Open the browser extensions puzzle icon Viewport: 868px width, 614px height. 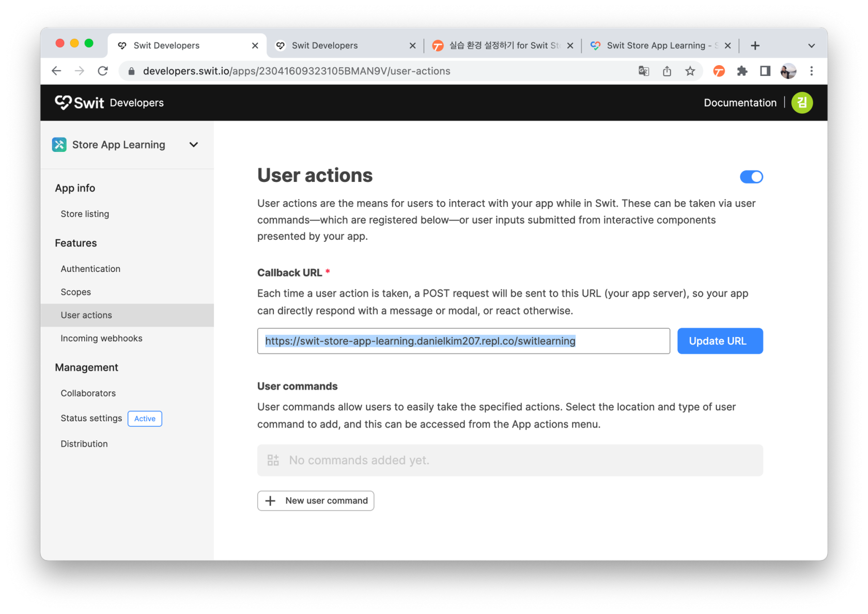click(742, 71)
